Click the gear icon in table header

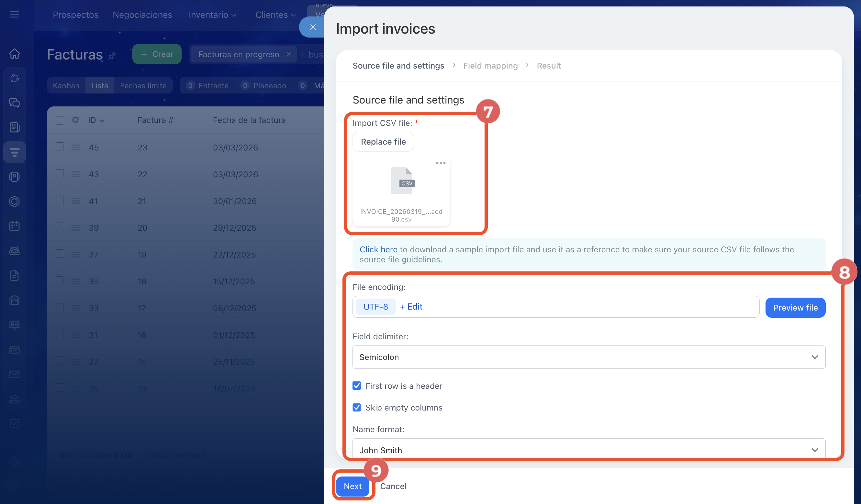pyautogui.click(x=75, y=120)
